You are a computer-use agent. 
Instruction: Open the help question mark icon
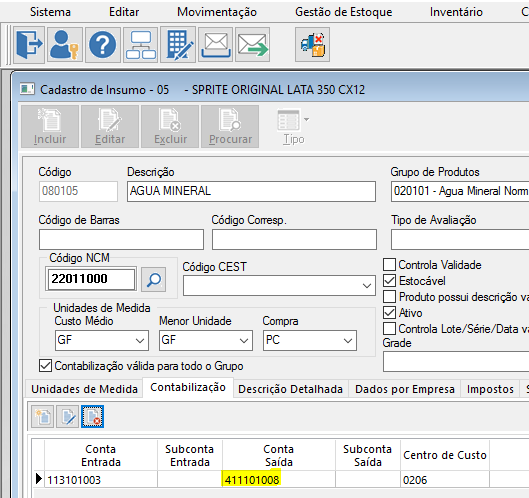point(103,45)
